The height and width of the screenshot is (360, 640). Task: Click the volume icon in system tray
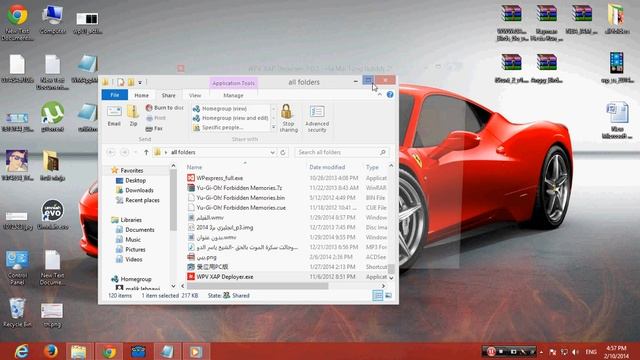[x=576, y=352]
